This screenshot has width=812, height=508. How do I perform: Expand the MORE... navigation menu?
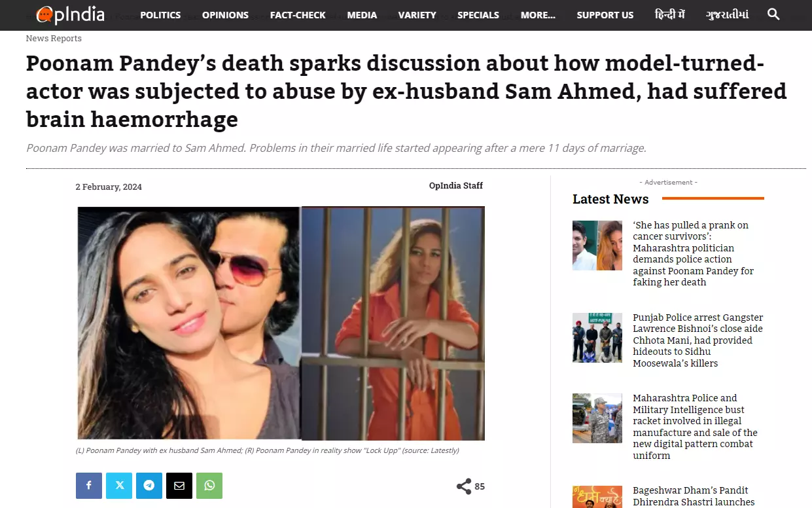click(x=538, y=15)
